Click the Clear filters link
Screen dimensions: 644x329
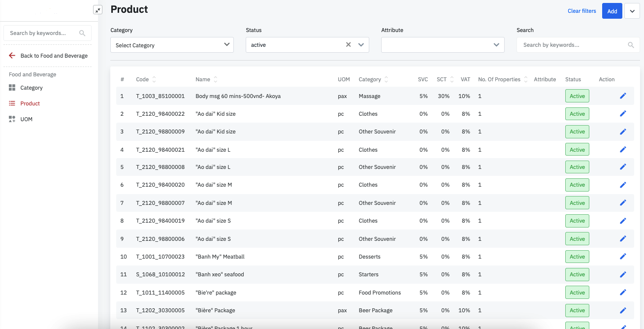tap(581, 11)
